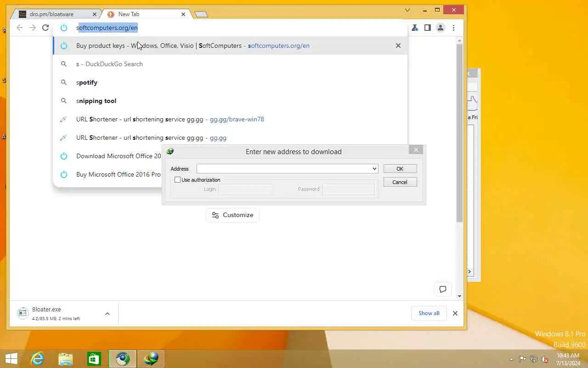Remove the softcomputers.org/en suggestion
The height and width of the screenshot is (368, 588).
398,46
